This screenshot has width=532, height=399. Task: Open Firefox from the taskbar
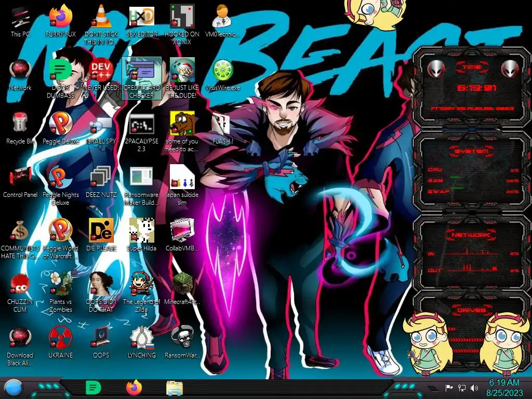[x=134, y=388]
